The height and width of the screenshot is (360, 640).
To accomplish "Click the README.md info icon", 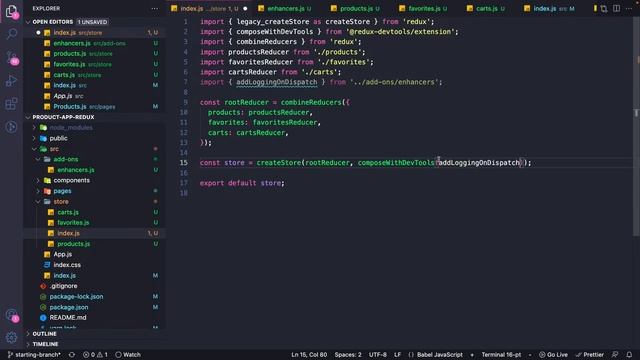I will coord(43,318).
